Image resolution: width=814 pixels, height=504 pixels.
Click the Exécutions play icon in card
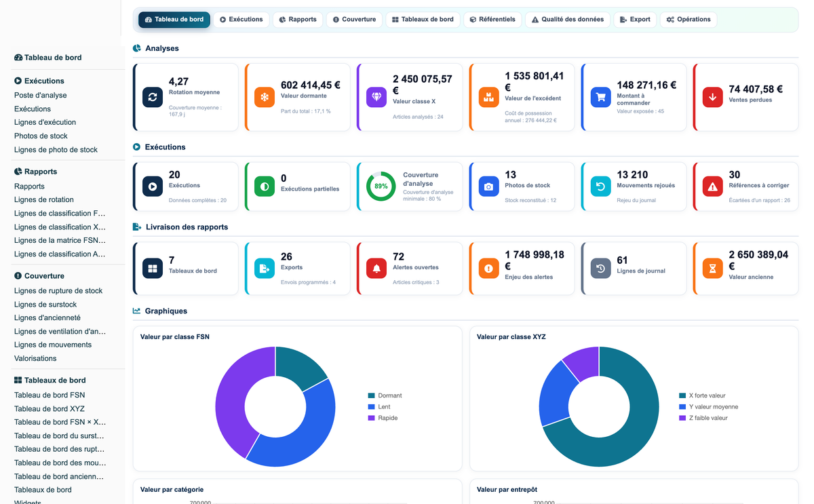coord(153,187)
